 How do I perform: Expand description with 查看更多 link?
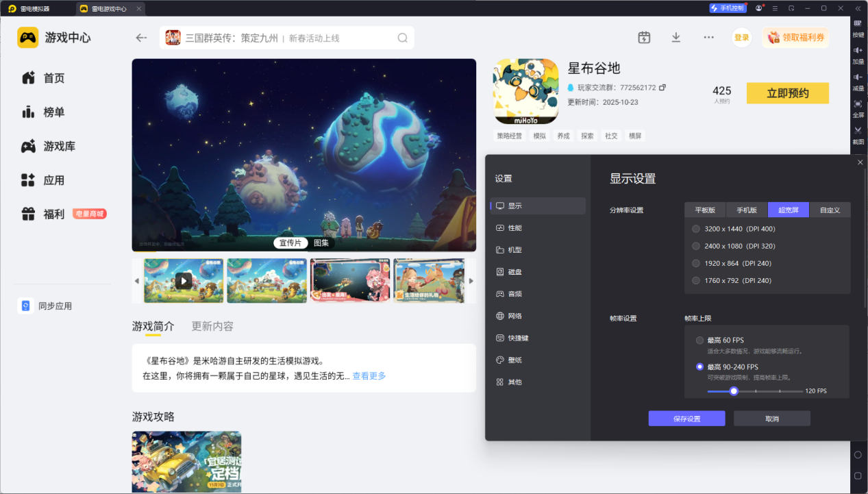click(x=369, y=376)
